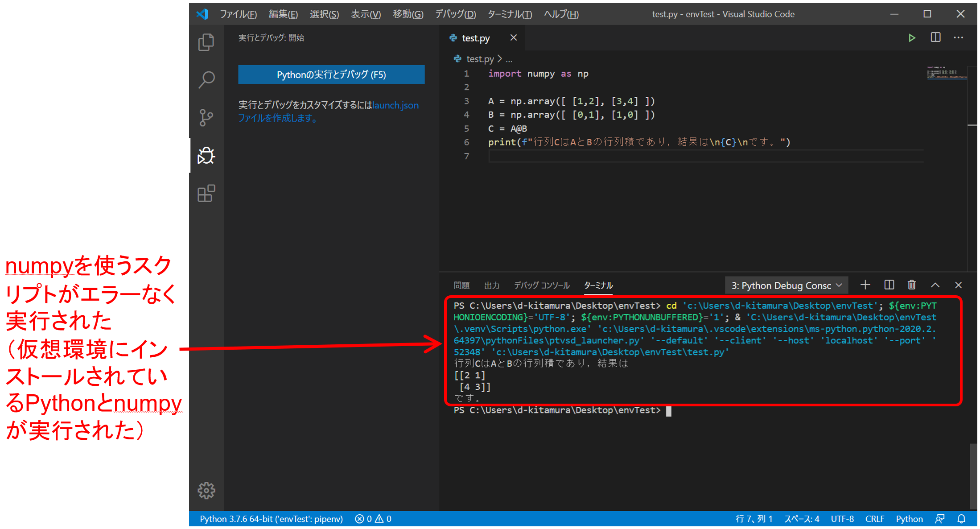Image resolution: width=980 pixels, height=529 pixels.
Task: Click the terminal prompt input line
Action: [562, 410]
